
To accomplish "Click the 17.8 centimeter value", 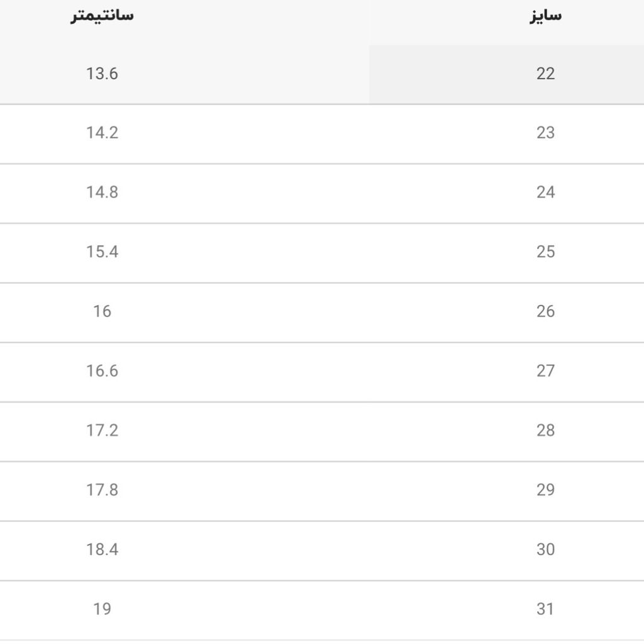I will [102, 490].
